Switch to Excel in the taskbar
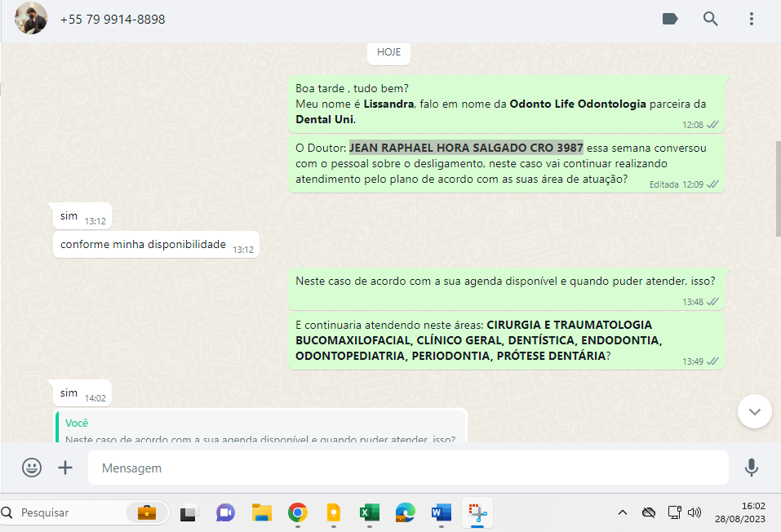This screenshot has width=781, height=532. [x=369, y=512]
